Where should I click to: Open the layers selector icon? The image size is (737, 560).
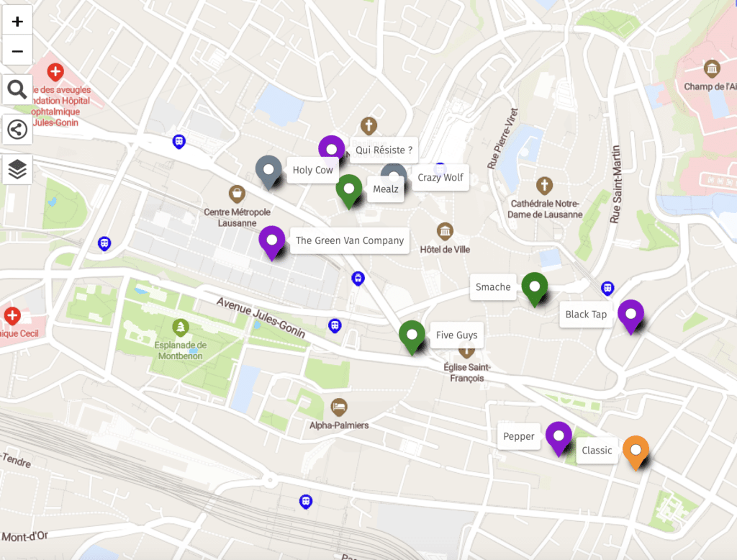pos(17,169)
